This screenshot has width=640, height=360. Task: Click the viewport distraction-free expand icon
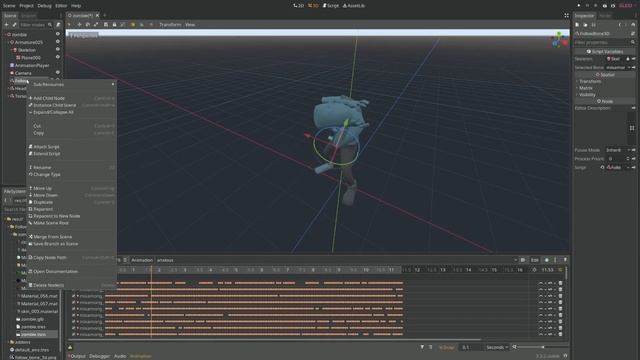coord(567,16)
